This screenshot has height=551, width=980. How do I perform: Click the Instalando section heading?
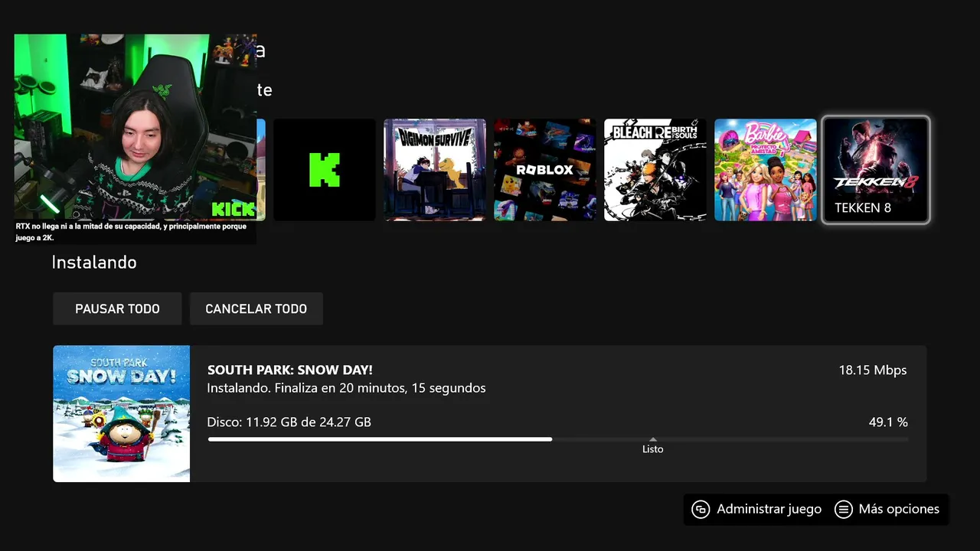point(94,262)
